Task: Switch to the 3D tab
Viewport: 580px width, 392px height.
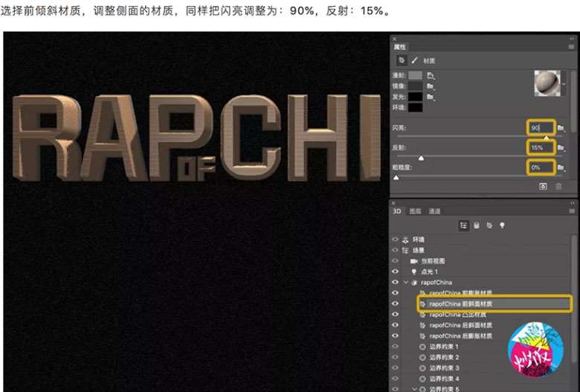Action: point(397,211)
